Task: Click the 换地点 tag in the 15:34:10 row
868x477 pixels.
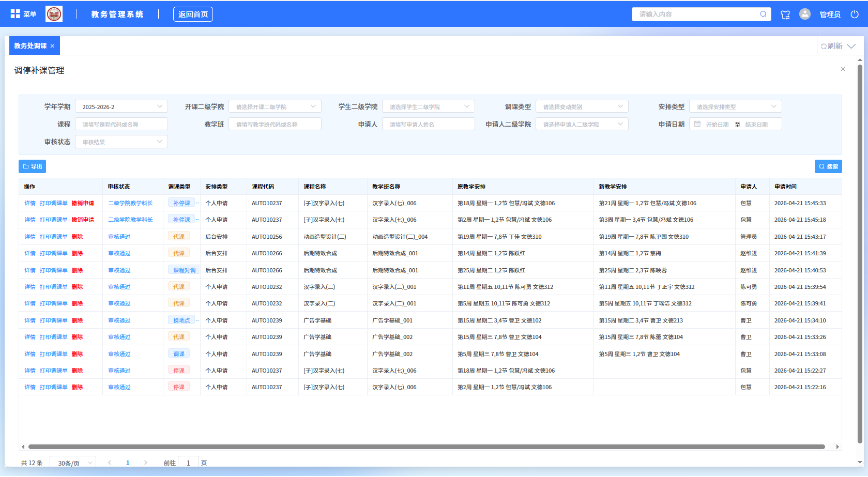Action: (181, 320)
